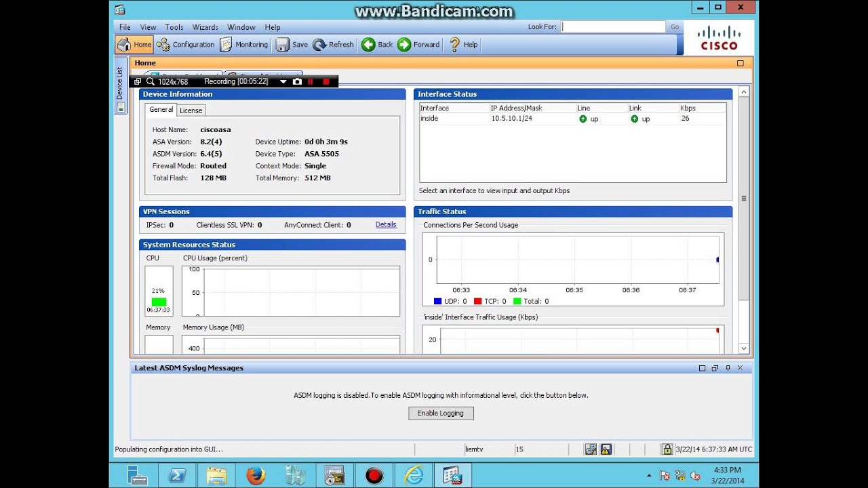Click the green Back arrow icon
This screenshot has height=488, width=868.
tap(368, 45)
